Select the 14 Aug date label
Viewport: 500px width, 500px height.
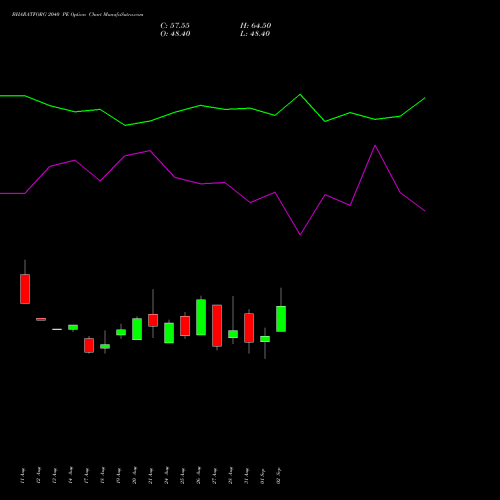(x=70, y=476)
